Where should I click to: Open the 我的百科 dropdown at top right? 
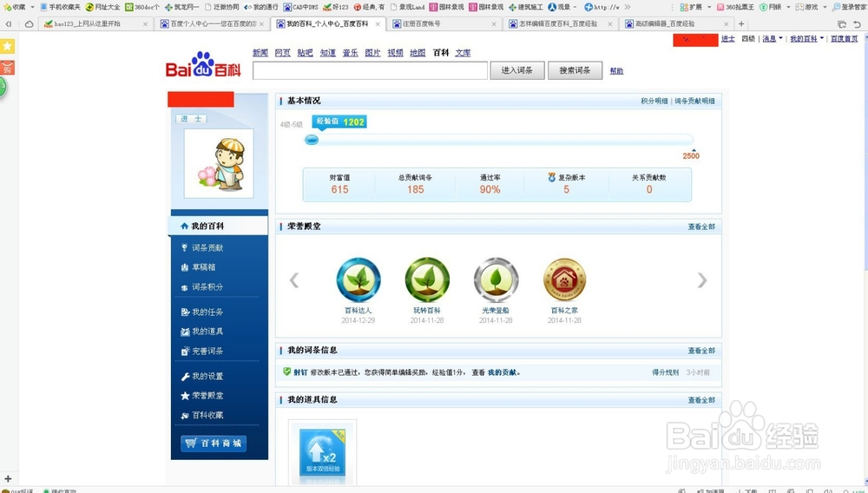point(806,39)
